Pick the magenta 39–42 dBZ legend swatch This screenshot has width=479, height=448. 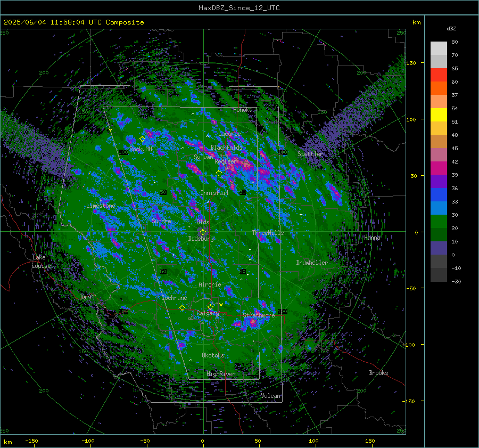coord(439,168)
